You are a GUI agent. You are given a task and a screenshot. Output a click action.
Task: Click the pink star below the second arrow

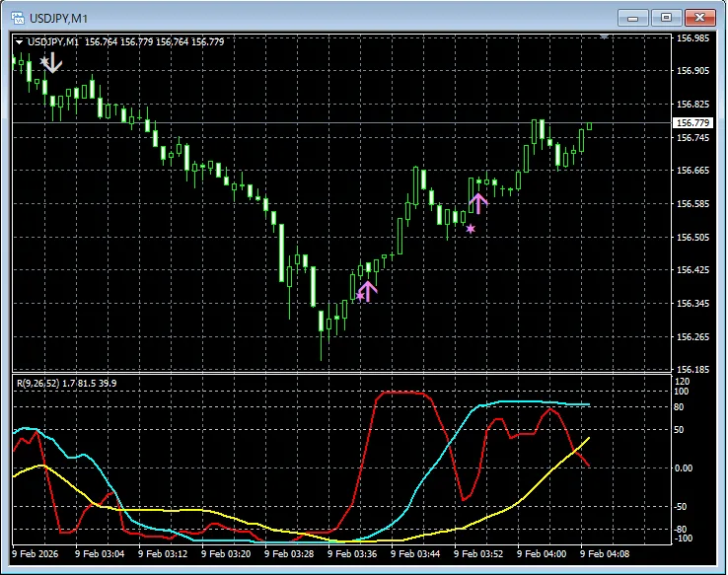pyautogui.click(x=471, y=229)
